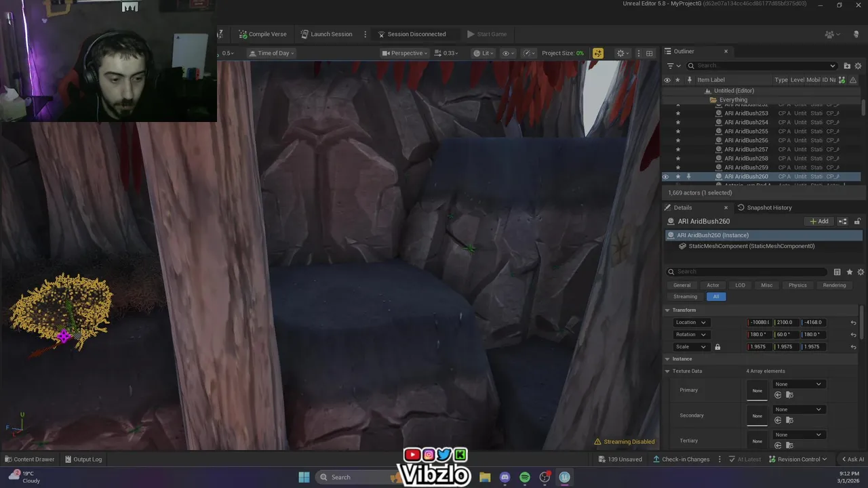Select the Rendering category filter
868x488 pixels.
click(x=834, y=285)
